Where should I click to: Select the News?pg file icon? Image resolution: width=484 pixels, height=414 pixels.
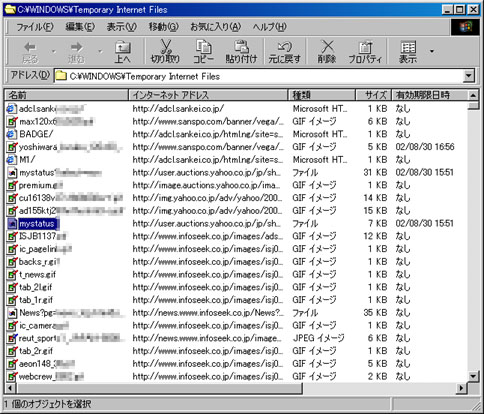click(12, 313)
